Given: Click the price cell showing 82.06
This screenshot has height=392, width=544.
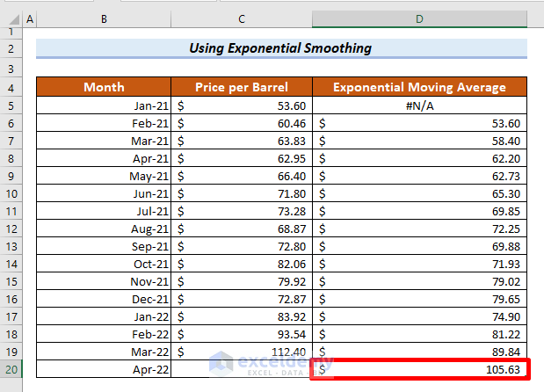Looking at the screenshot, I should pyautogui.click(x=242, y=264).
